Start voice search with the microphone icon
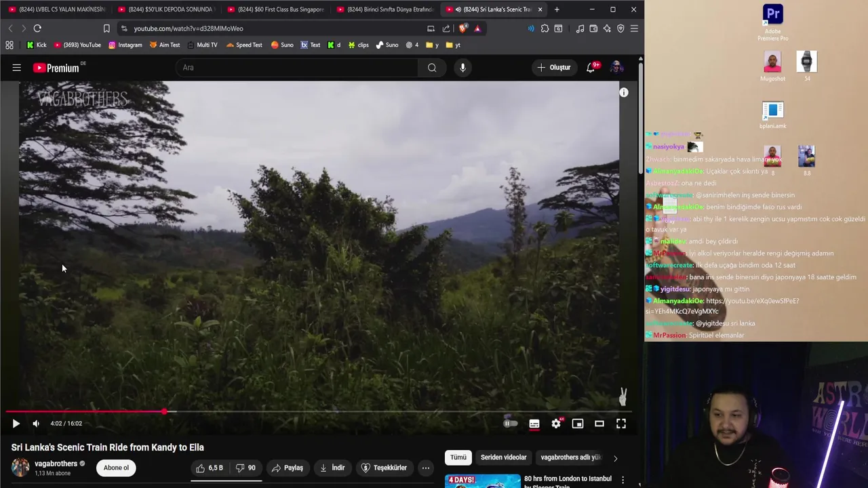Image resolution: width=868 pixels, height=488 pixels. [x=462, y=68]
